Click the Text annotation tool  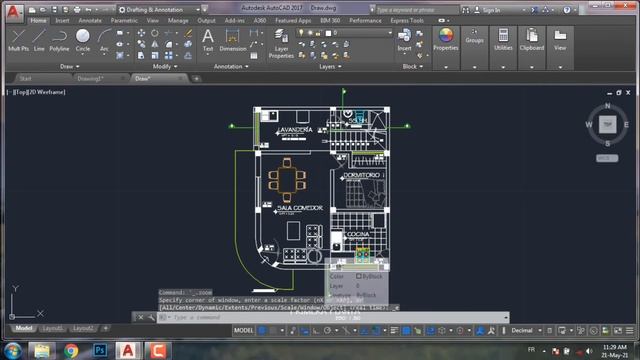tap(208, 40)
